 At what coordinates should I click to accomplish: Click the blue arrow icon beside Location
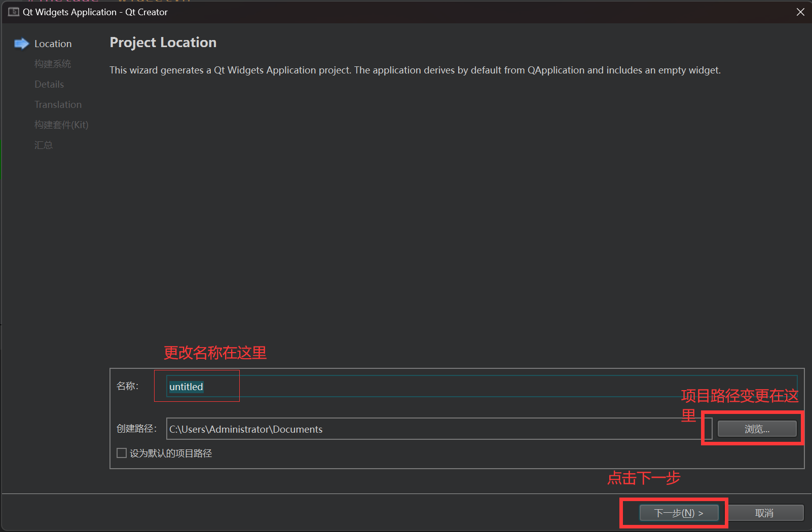[21, 44]
